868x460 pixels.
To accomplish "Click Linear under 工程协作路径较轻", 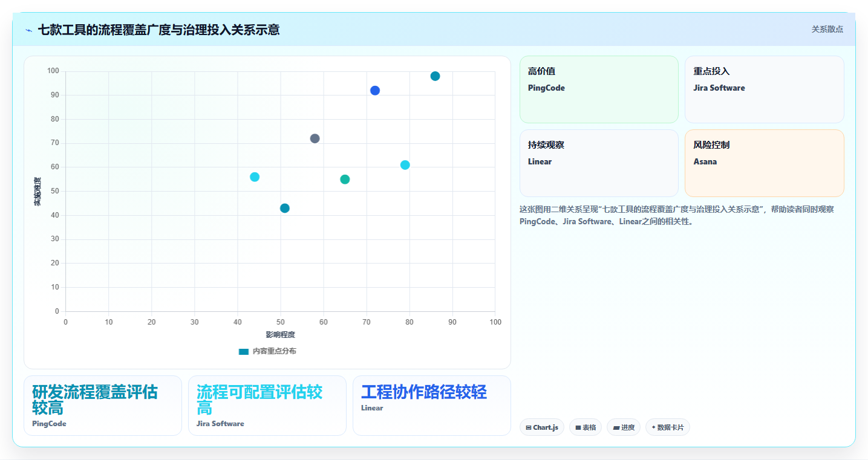I will pos(372,408).
